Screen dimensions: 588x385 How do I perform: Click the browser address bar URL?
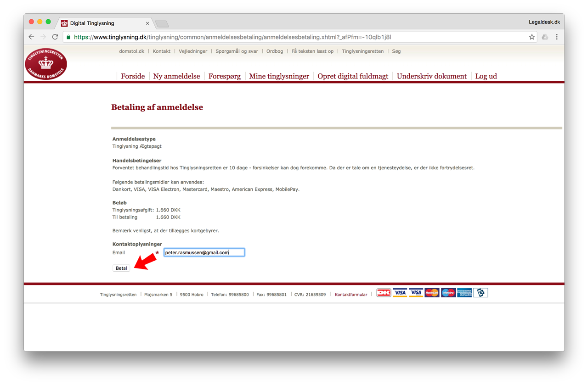click(232, 37)
